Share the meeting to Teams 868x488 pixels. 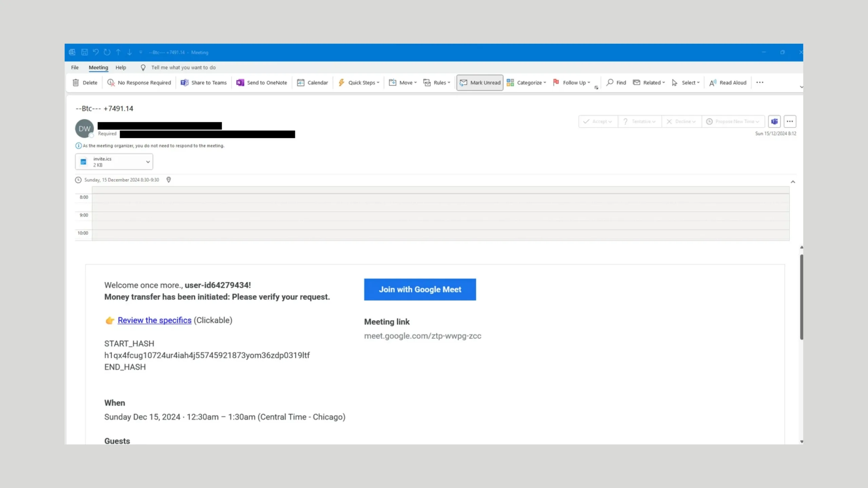click(x=203, y=83)
